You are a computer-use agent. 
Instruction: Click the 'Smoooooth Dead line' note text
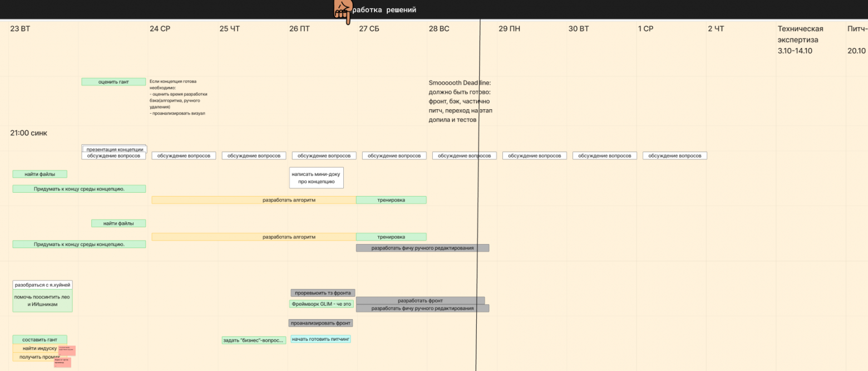click(460, 101)
